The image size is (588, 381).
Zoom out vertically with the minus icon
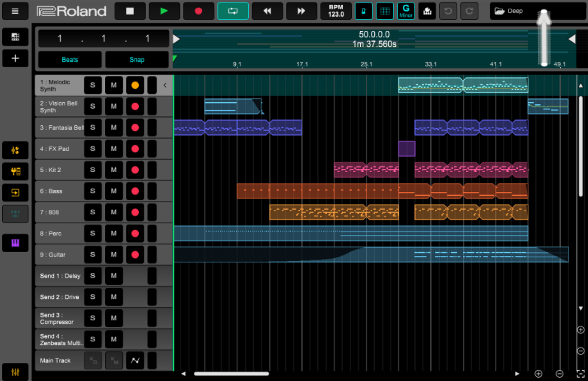tap(580, 351)
